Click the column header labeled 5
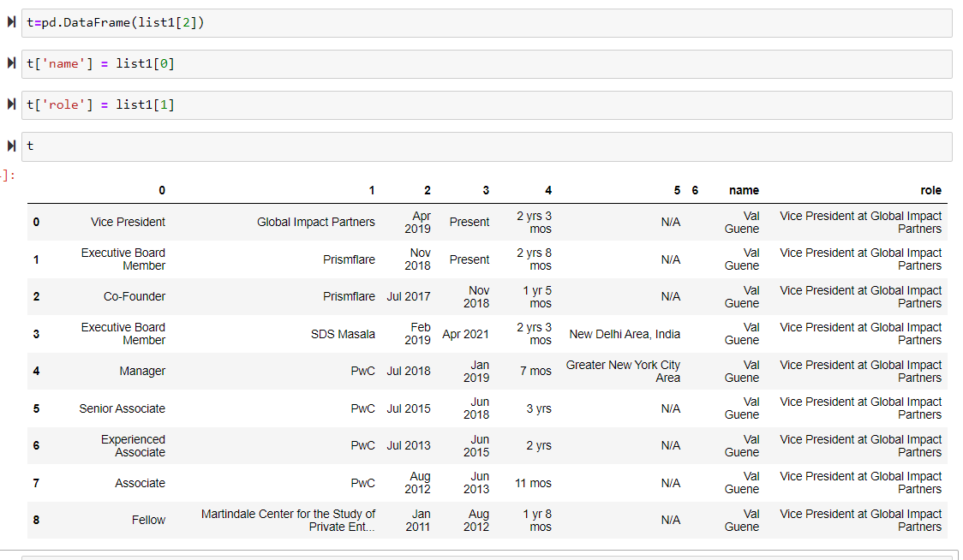This screenshot has width=963, height=560. (x=677, y=190)
